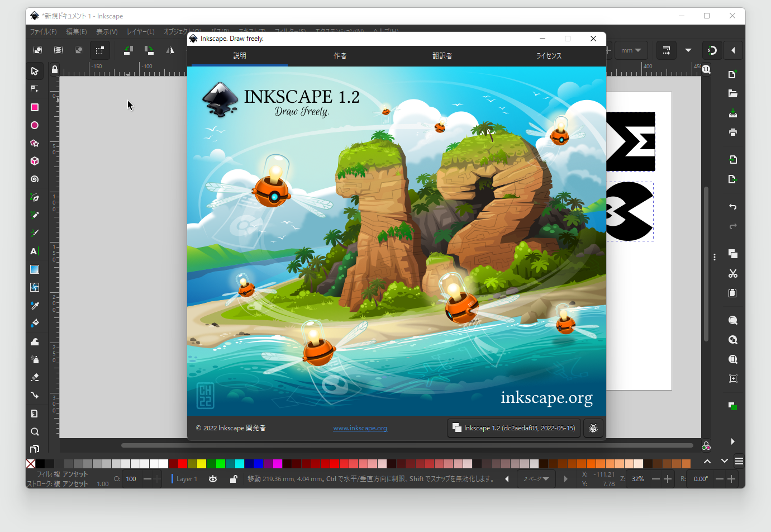The image size is (771, 532).
Task: Click the Inkscape 1.2 version button
Action: click(513, 428)
